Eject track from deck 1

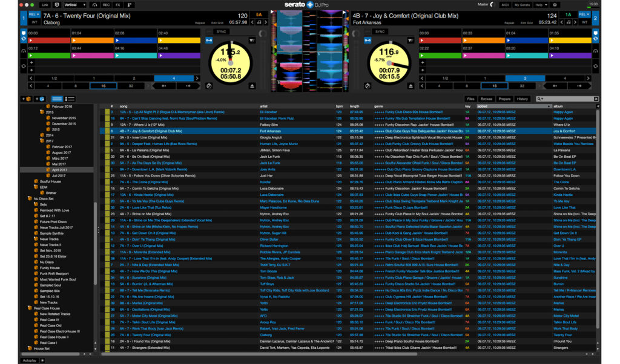(x=252, y=86)
